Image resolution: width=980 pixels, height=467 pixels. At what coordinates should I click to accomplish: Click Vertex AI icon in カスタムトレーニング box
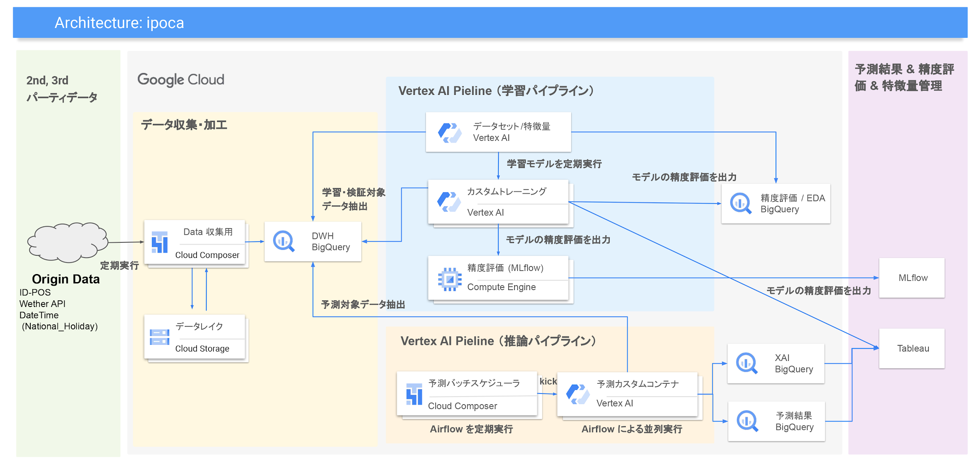pyautogui.click(x=449, y=202)
